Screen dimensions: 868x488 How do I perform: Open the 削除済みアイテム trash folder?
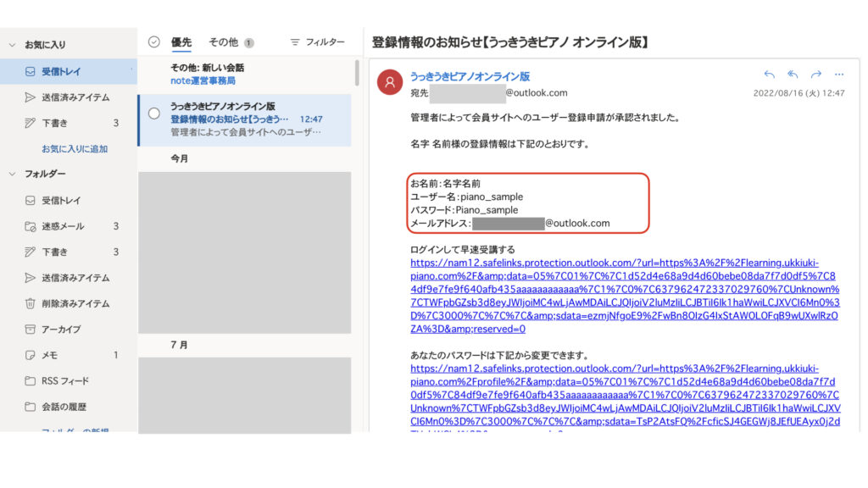[75, 303]
